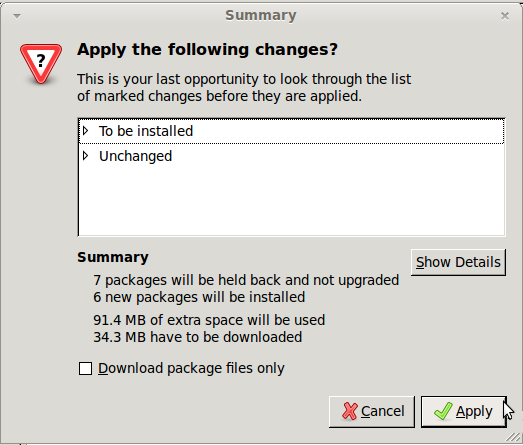The height and width of the screenshot is (445, 523).
Task: Enable Download package files only checkbox
Action: pos(85,369)
